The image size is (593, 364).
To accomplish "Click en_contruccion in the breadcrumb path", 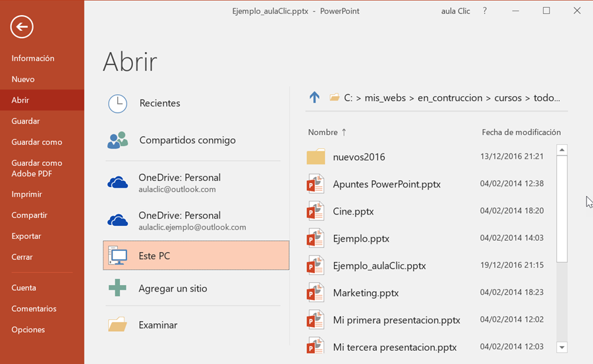I will [450, 98].
